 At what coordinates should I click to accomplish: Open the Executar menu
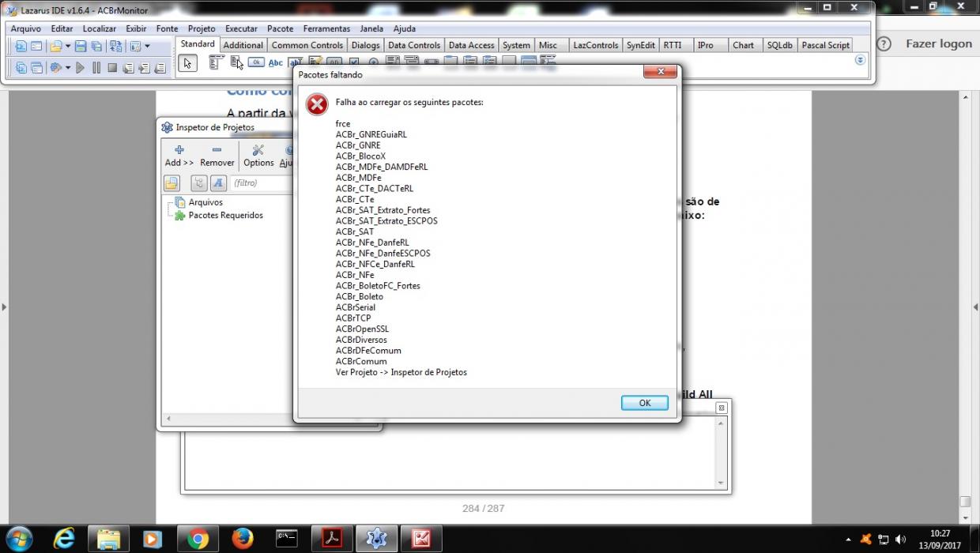pyautogui.click(x=241, y=28)
